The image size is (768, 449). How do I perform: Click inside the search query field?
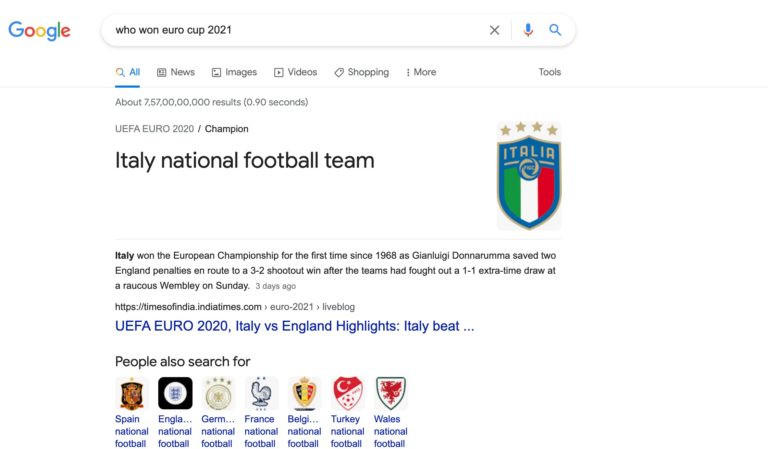tap(294, 30)
